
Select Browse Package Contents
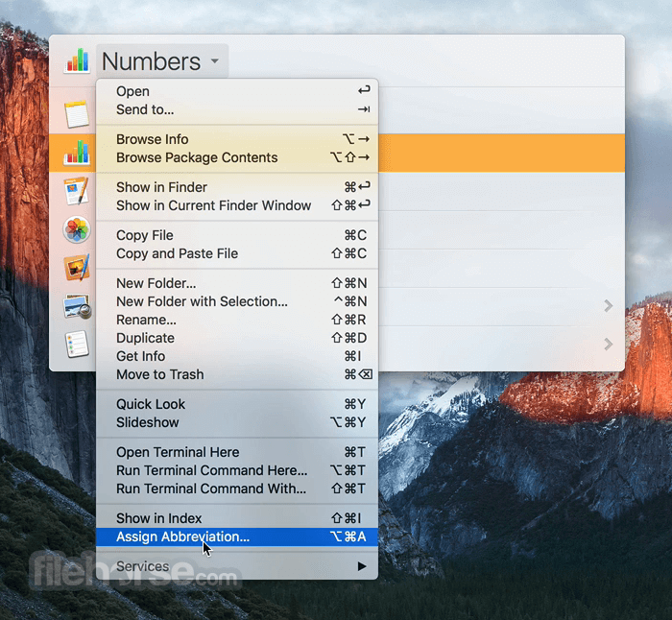(x=237, y=157)
